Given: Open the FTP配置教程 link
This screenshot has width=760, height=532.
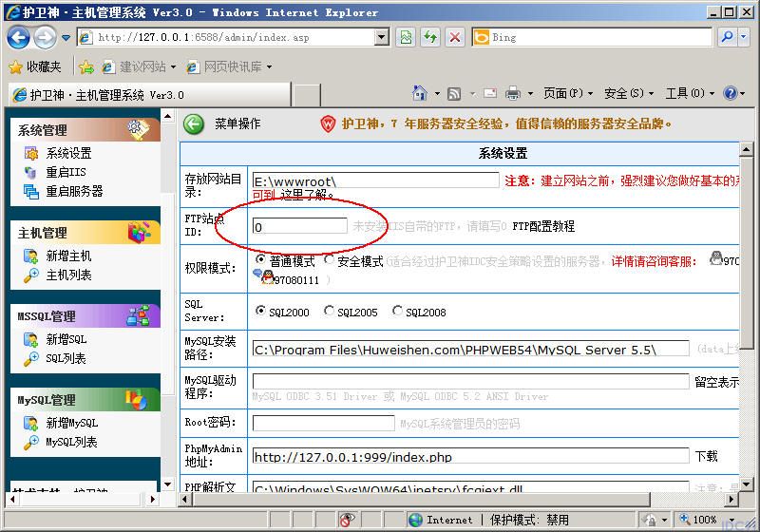Looking at the screenshot, I should pos(543,226).
